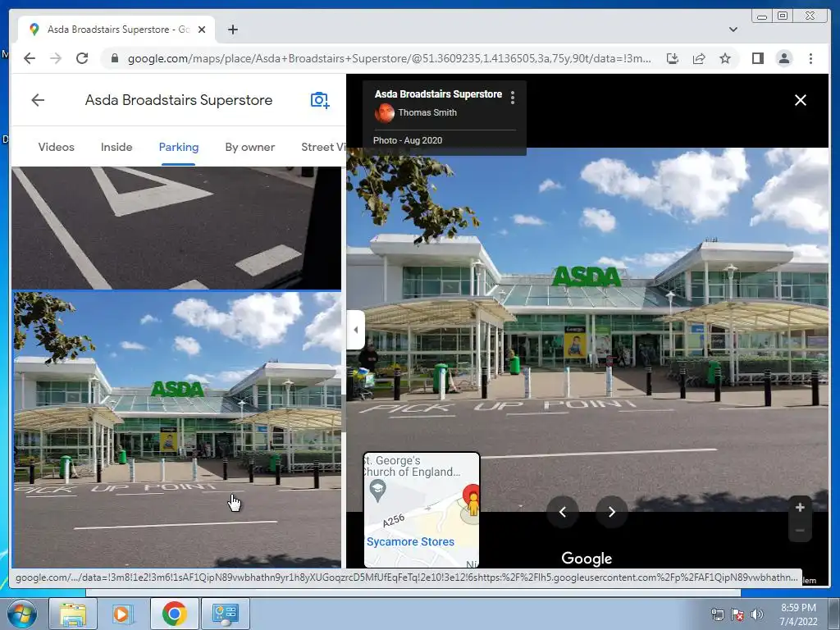Select the Asda storefront photo thumbnail
This screenshot has height=630, width=840.
(x=177, y=429)
